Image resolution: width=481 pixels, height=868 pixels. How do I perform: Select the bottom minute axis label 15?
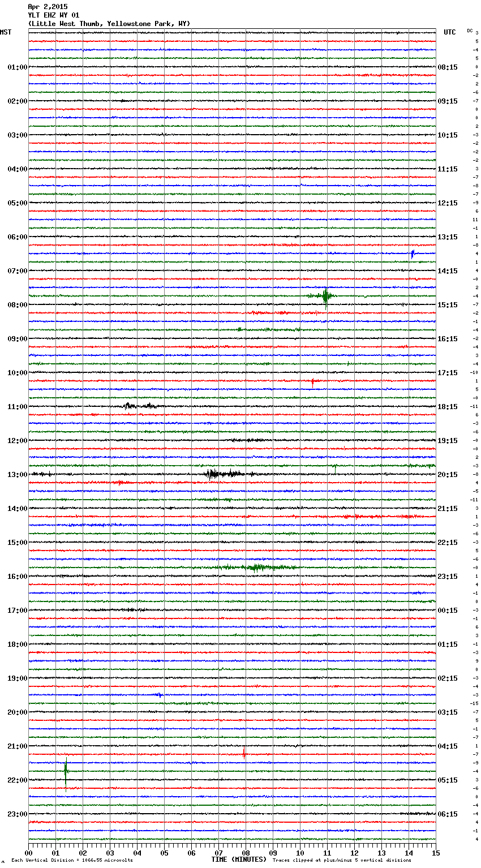click(436, 853)
